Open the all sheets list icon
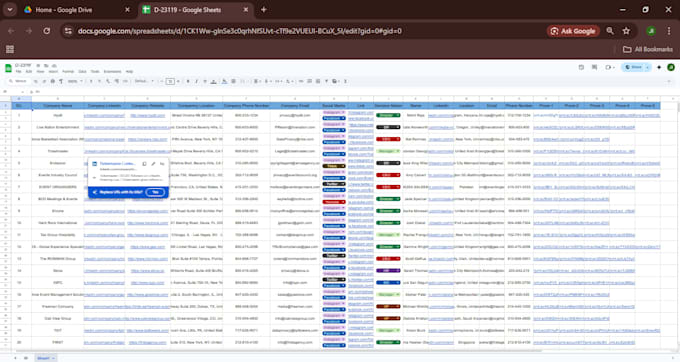 (26, 358)
